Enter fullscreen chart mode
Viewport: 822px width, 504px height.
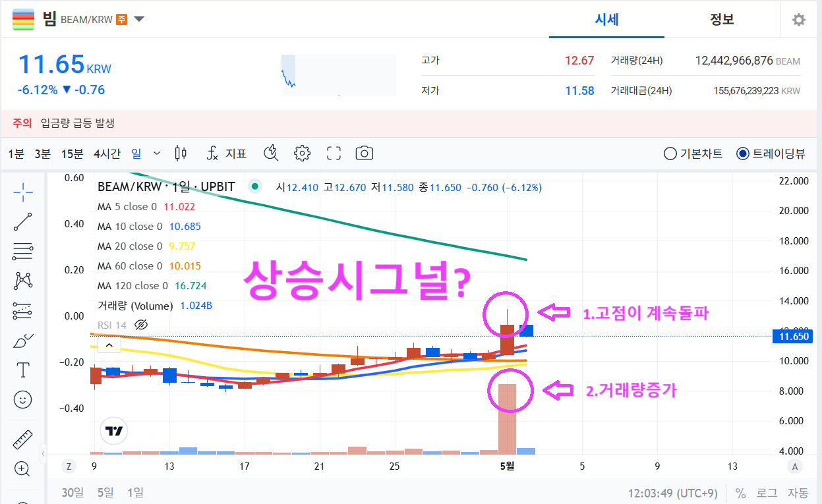click(x=333, y=153)
